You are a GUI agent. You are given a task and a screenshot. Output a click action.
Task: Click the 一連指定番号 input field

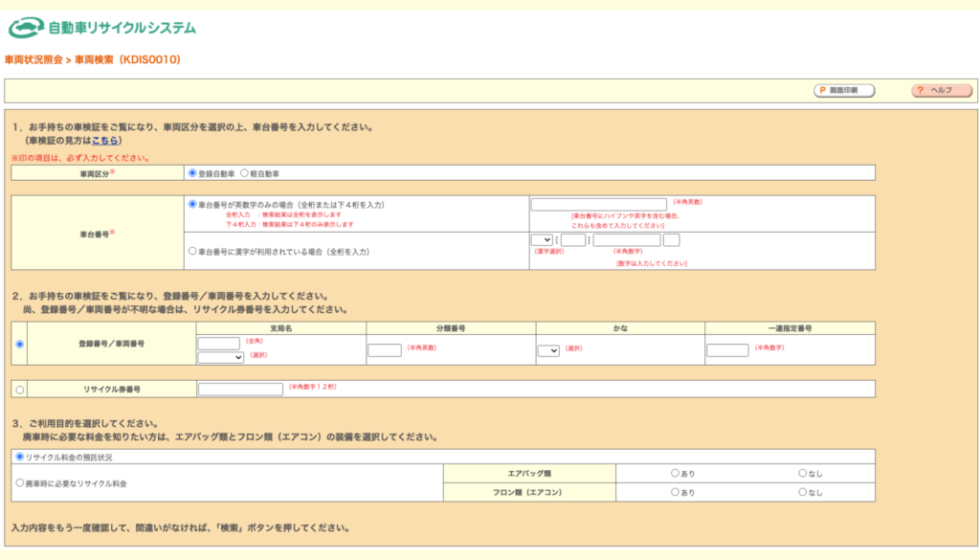727,350
